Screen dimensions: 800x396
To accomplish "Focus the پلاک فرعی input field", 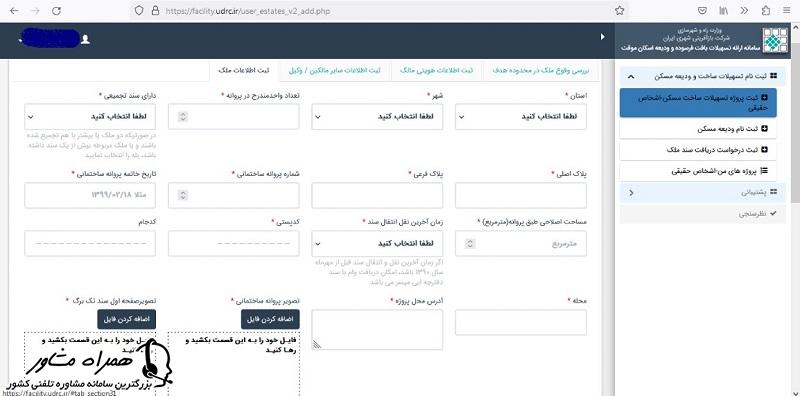I will [x=377, y=195].
